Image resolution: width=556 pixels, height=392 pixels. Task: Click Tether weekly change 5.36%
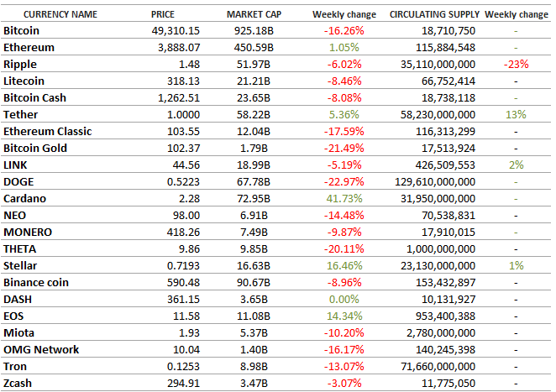point(344,115)
